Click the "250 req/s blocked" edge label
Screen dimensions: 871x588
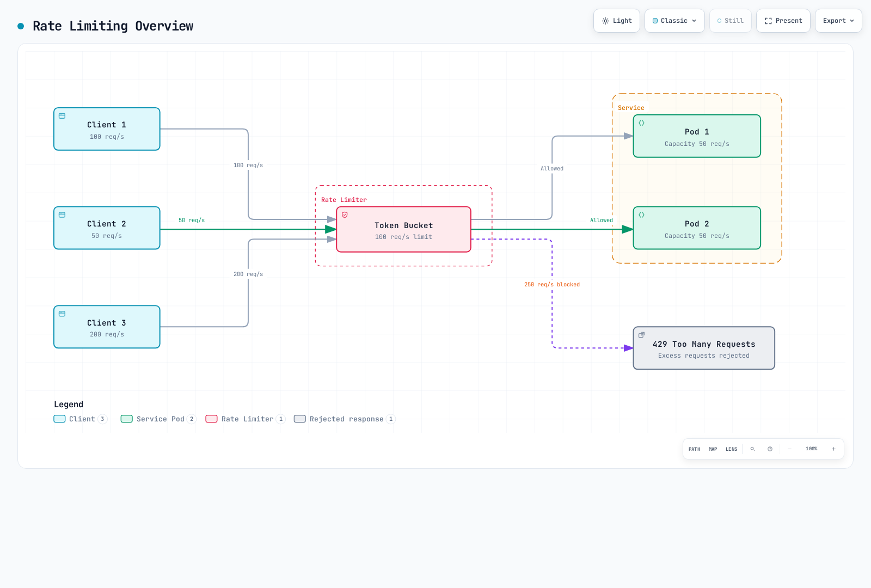pyautogui.click(x=552, y=285)
